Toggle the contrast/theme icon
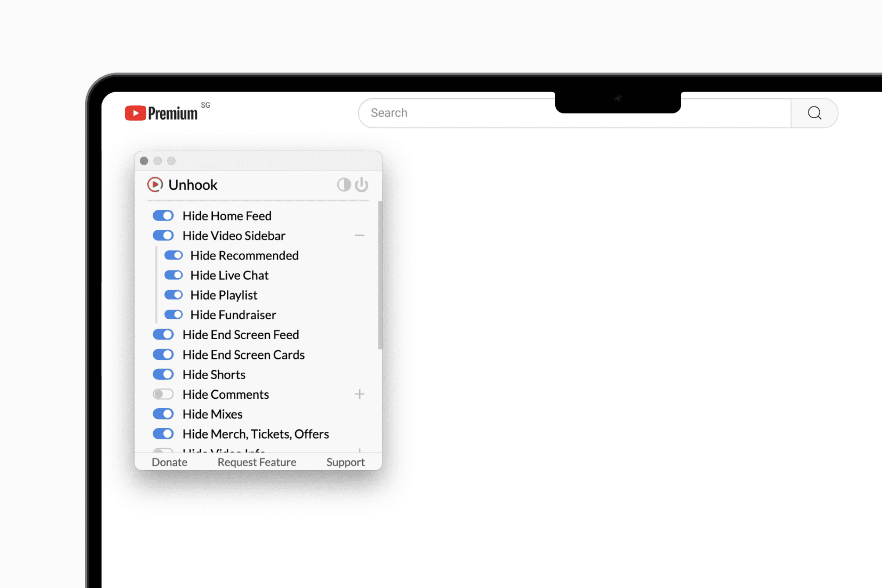 click(343, 184)
